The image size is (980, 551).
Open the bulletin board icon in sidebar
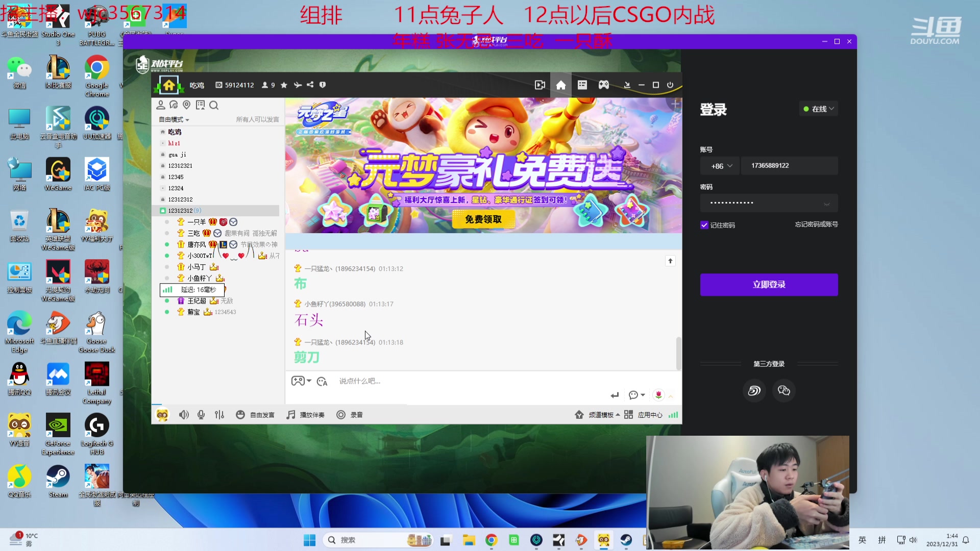pyautogui.click(x=200, y=105)
